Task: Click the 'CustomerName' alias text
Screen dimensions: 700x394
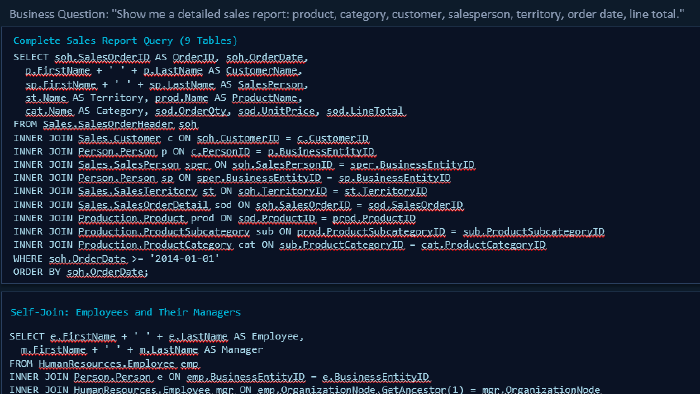Action: (262, 71)
